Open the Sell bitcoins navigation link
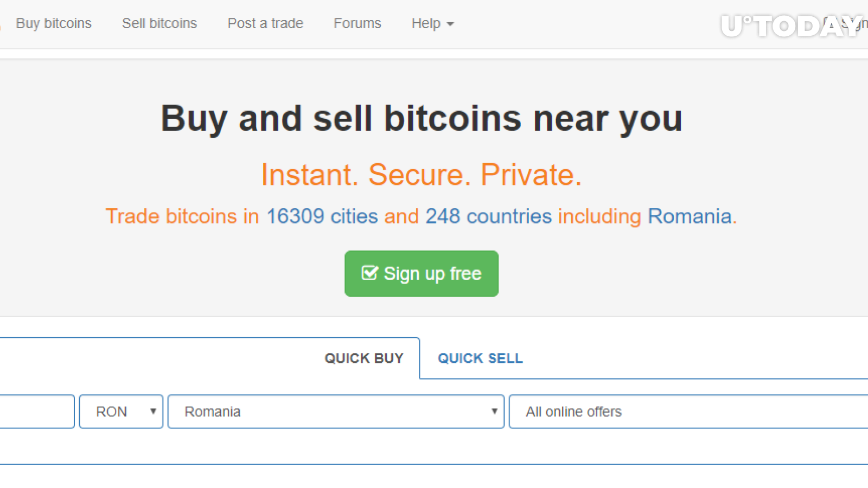This screenshot has height=488, width=868. pos(159,23)
